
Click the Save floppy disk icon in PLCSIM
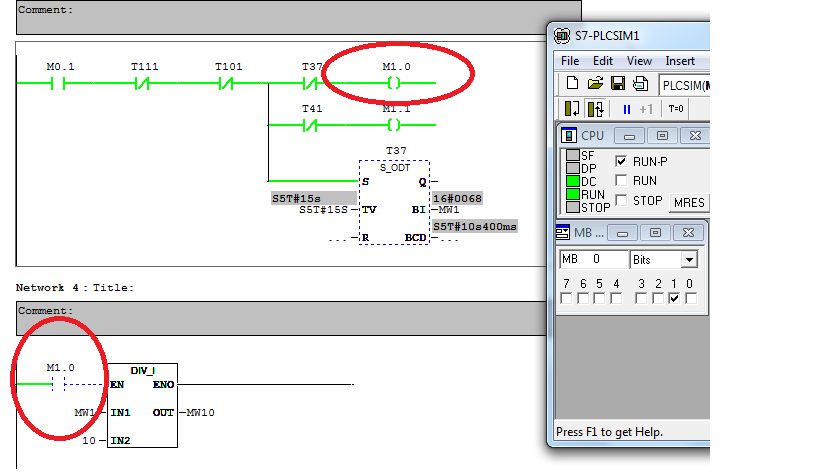coord(618,83)
